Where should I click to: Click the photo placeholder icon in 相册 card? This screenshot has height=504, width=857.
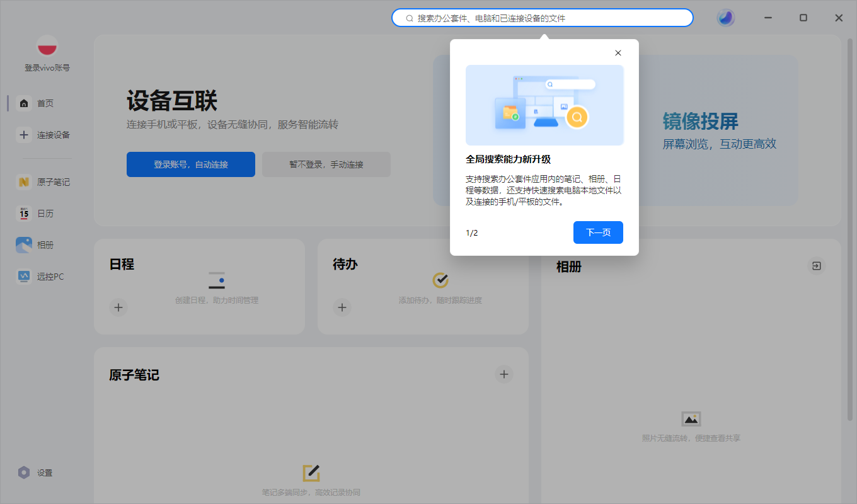pyautogui.click(x=691, y=419)
